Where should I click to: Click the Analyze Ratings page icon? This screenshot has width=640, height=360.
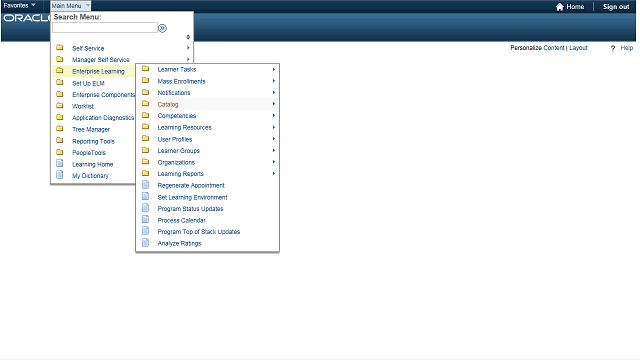[x=145, y=242]
